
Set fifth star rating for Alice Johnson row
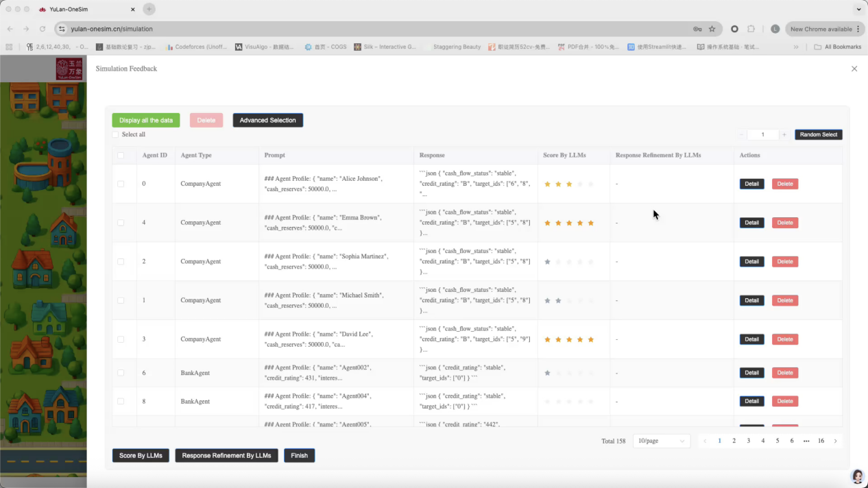pos(591,184)
